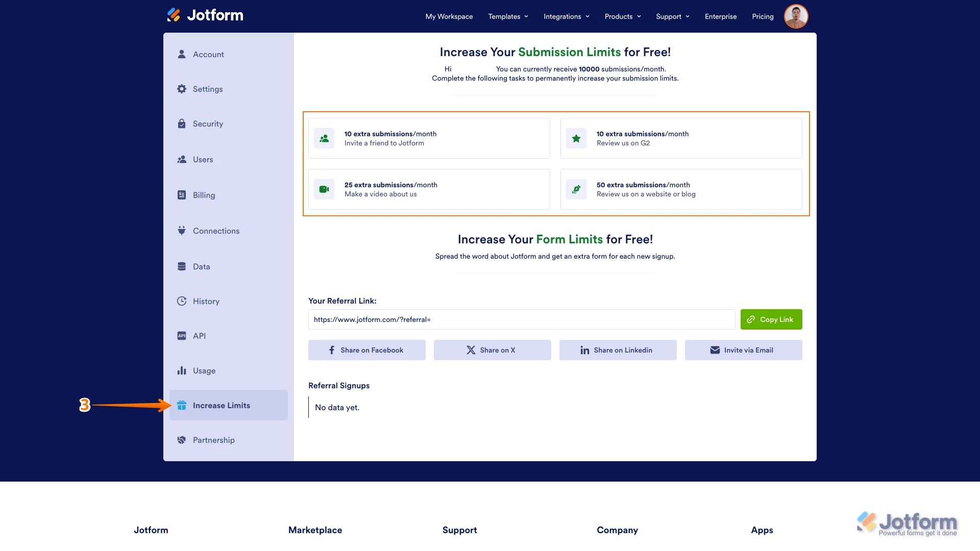Screen dimensions: 980x551
Task: Share referral on Facebook
Action: [x=367, y=350]
